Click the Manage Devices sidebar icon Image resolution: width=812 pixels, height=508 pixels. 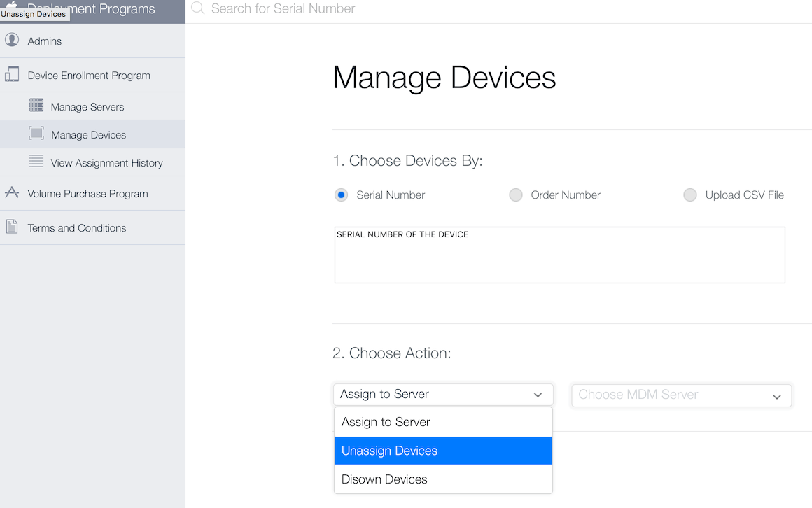[36, 134]
